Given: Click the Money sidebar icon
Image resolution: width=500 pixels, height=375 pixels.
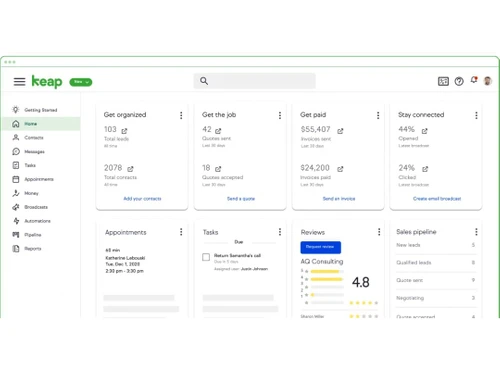Looking at the screenshot, I should pyautogui.click(x=16, y=193).
